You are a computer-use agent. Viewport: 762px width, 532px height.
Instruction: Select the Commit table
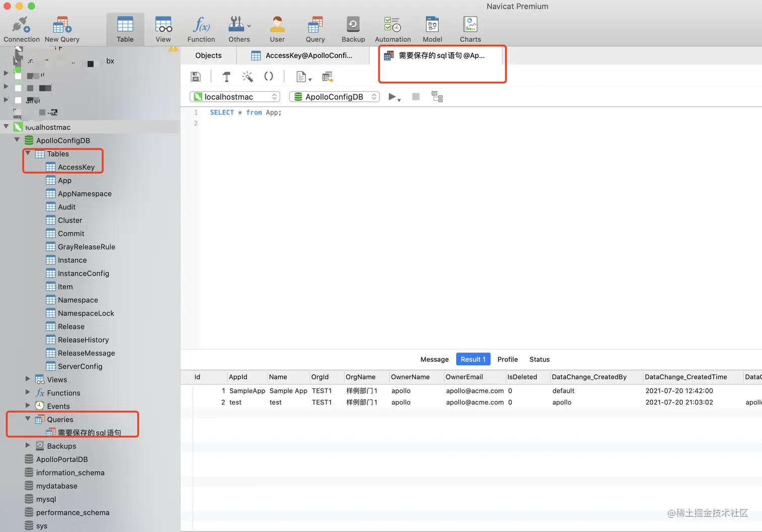pos(71,234)
